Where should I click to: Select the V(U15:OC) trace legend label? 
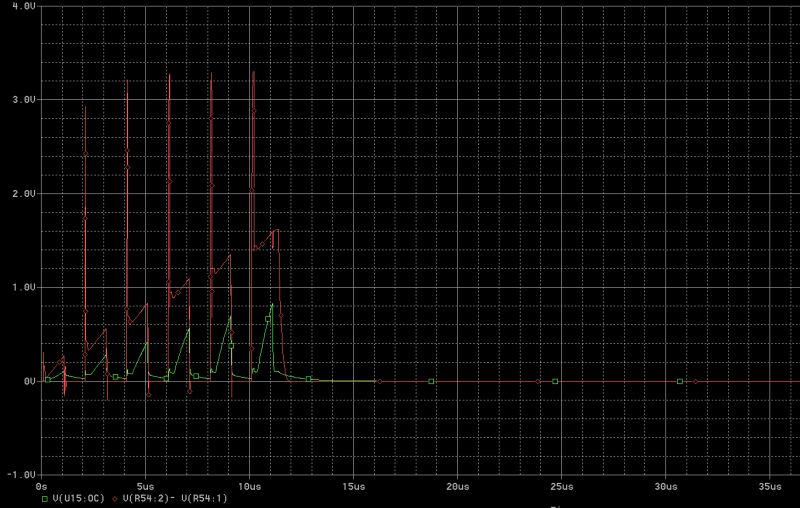(x=79, y=498)
